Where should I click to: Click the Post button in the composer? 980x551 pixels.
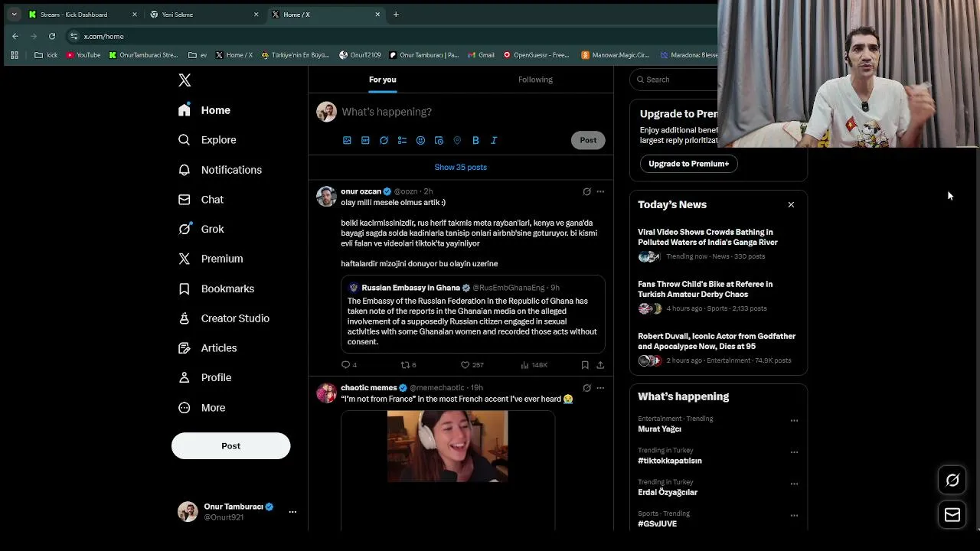tap(588, 140)
